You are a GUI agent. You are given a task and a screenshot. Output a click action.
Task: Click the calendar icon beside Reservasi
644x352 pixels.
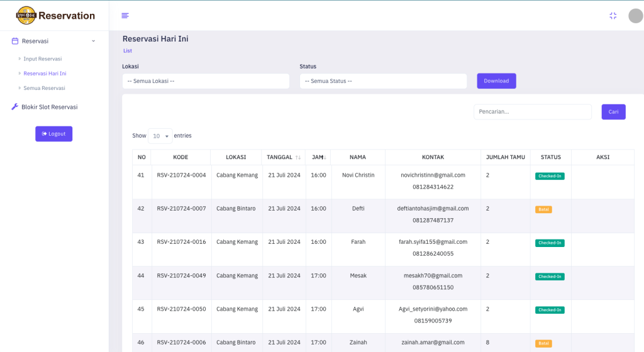click(x=15, y=41)
